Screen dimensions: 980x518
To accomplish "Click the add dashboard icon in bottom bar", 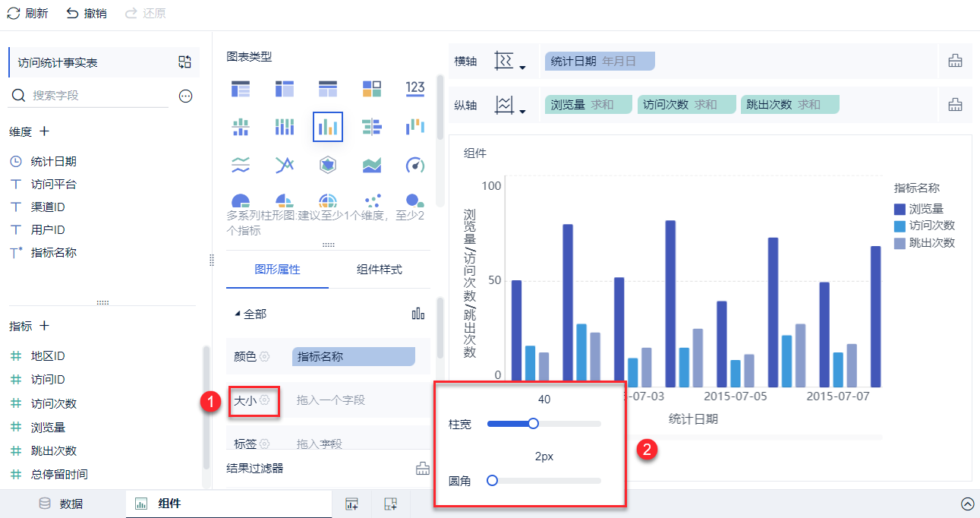I will tap(391, 504).
